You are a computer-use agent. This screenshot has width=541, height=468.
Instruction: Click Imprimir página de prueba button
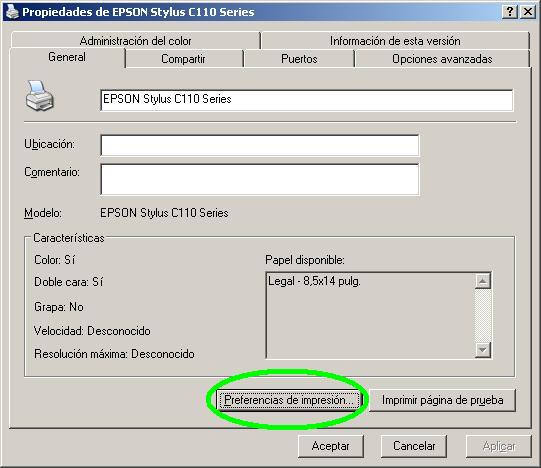(x=442, y=400)
